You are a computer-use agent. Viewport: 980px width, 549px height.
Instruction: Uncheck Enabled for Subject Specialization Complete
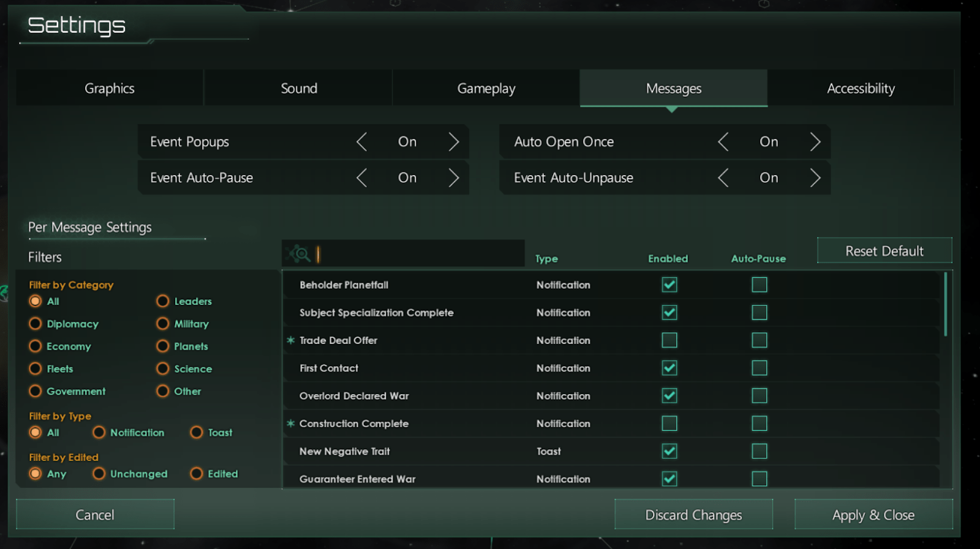click(669, 313)
